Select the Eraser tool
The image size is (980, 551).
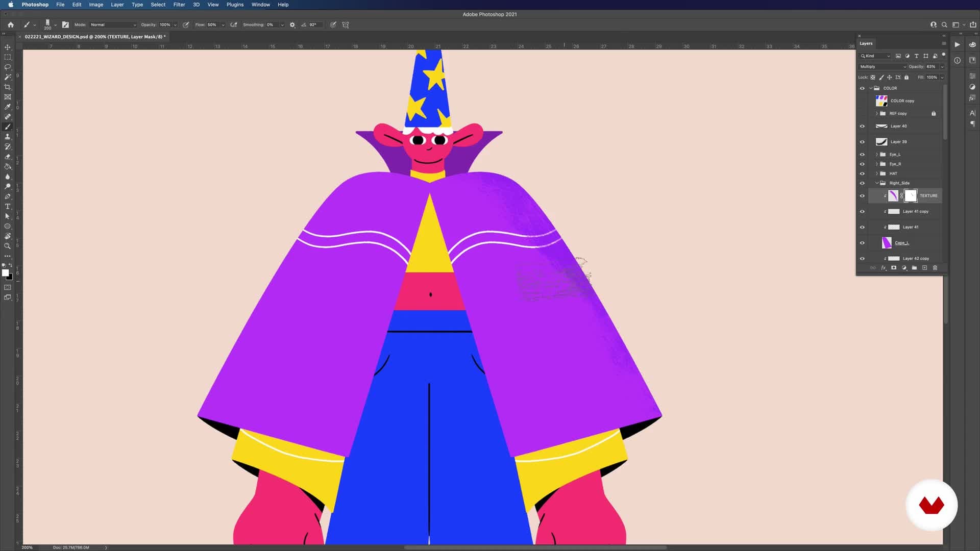click(8, 157)
